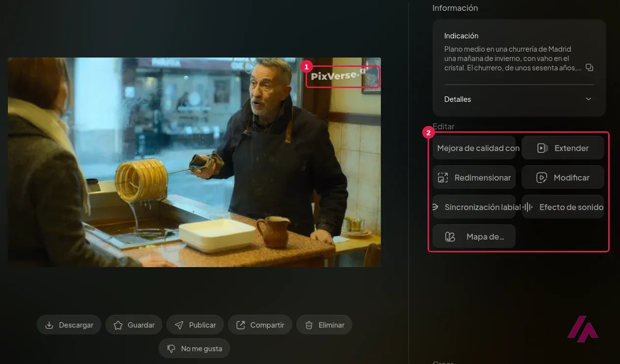Open the Mapa de... option
Viewport: 620px width, 364px height.
coord(474,237)
